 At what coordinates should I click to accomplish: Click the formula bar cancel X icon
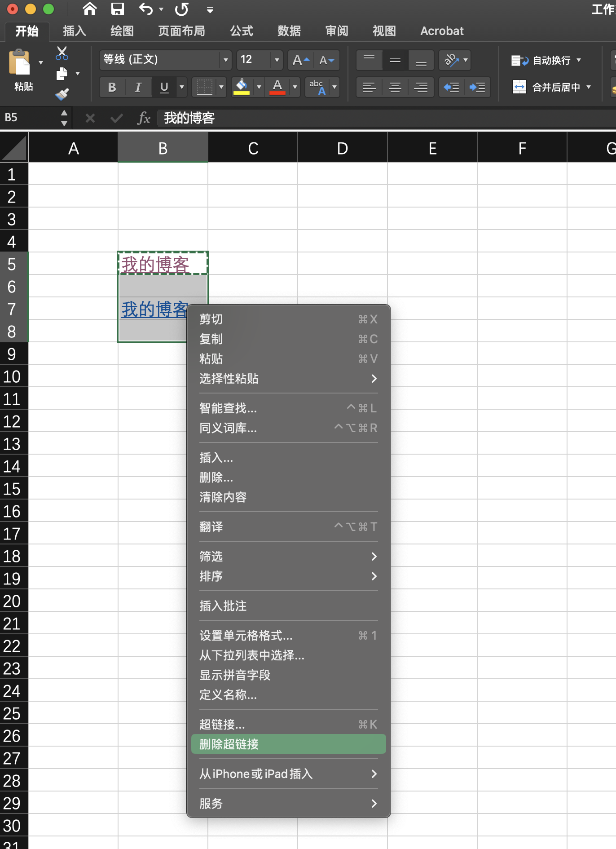click(x=90, y=118)
